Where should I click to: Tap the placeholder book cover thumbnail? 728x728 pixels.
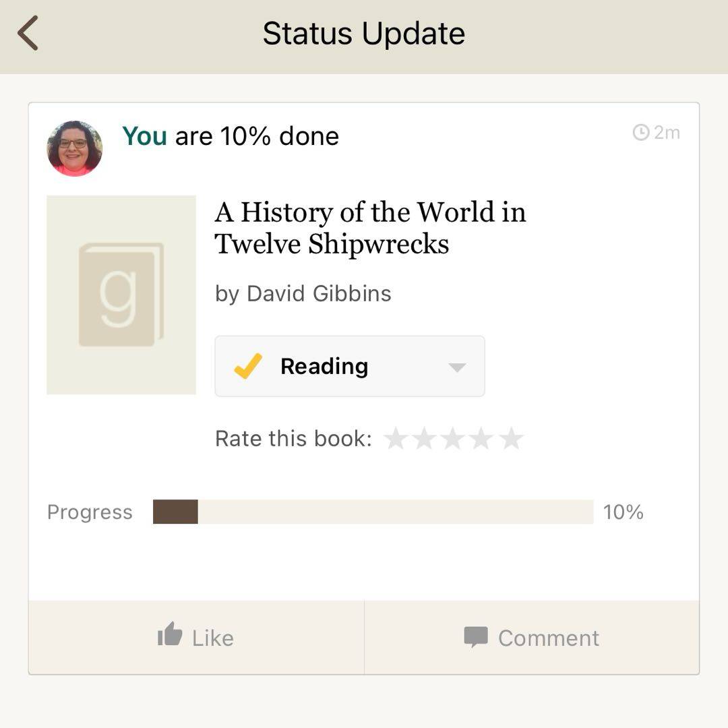tap(121, 295)
